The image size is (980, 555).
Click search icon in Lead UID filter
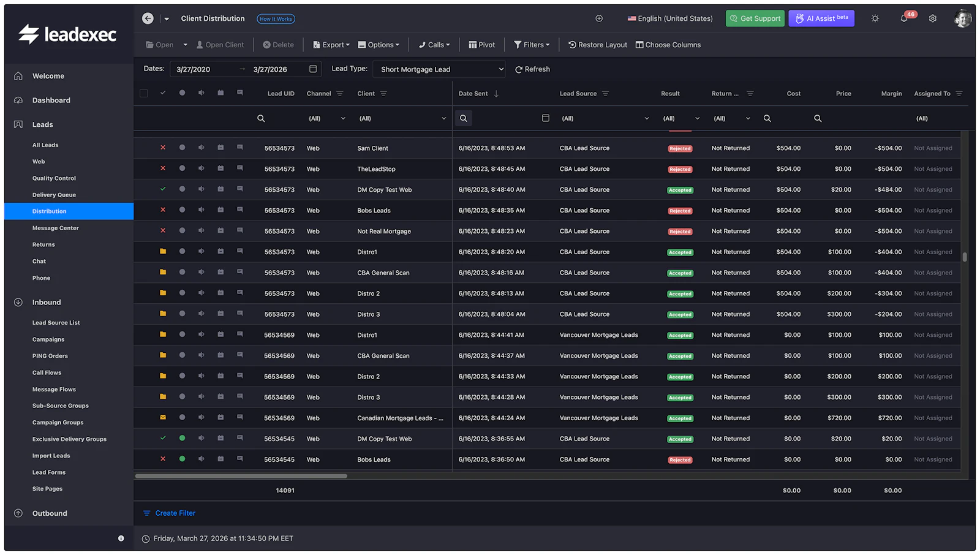click(261, 118)
